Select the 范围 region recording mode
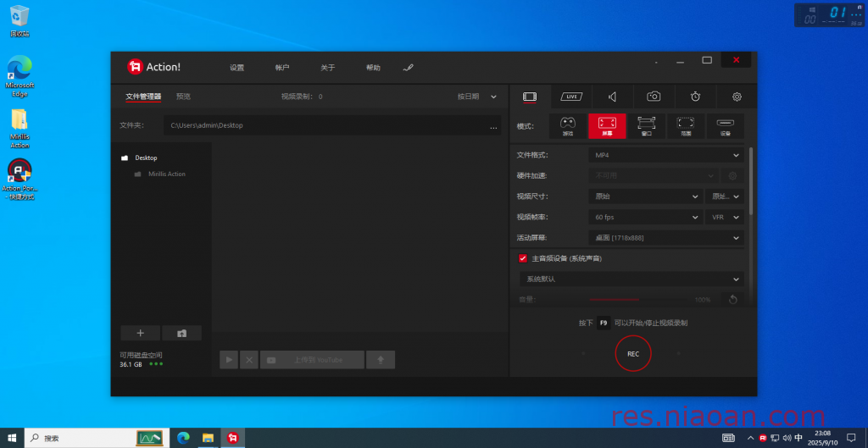The width and height of the screenshot is (868, 448). click(686, 126)
